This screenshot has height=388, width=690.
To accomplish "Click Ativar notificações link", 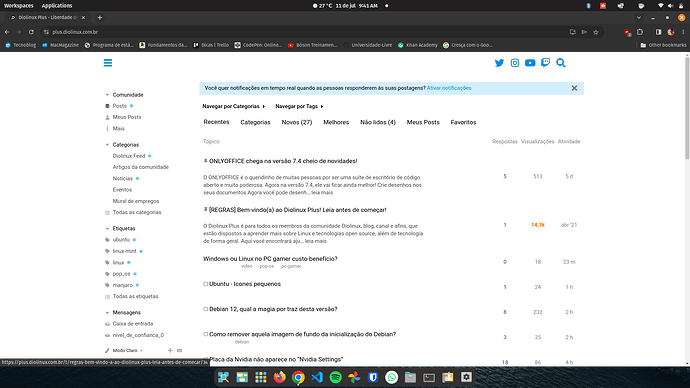I will click(x=449, y=88).
